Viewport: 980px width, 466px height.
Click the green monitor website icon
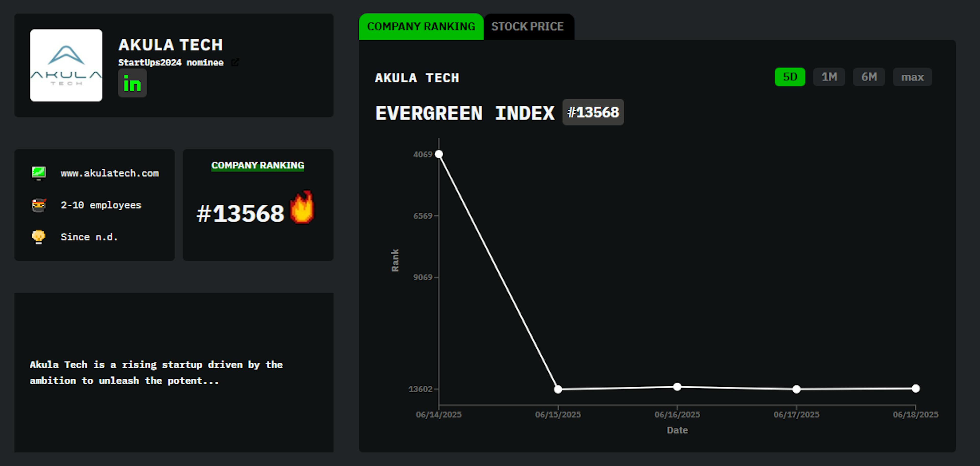tap(39, 173)
